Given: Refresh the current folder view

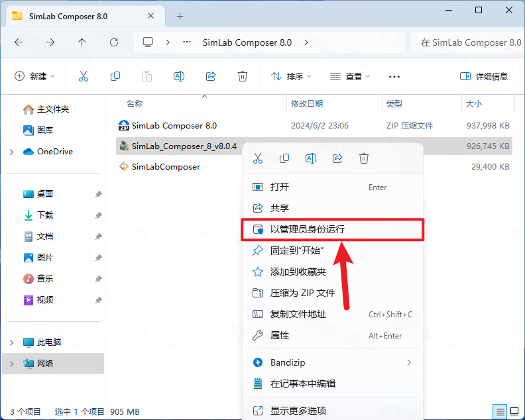Looking at the screenshot, I should click(x=114, y=42).
